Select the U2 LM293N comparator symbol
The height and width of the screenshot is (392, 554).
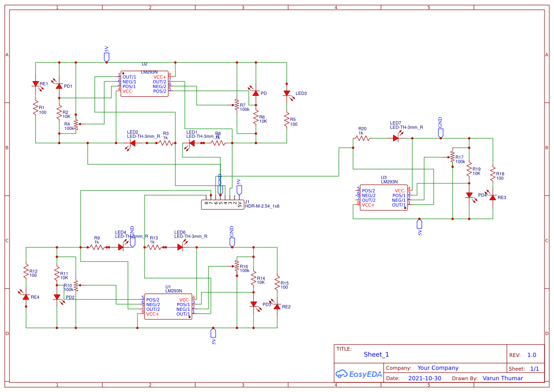pos(144,84)
